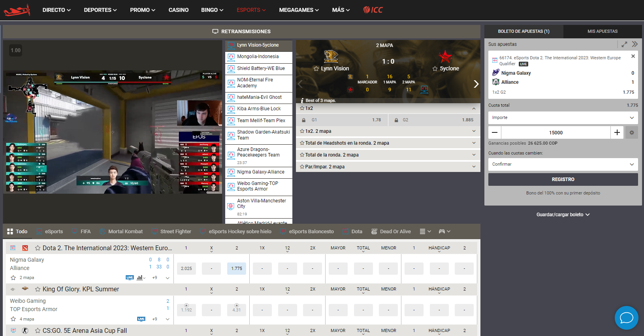Open the list view menu icon
The image size is (644, 336).
click(x=425, y=231)
